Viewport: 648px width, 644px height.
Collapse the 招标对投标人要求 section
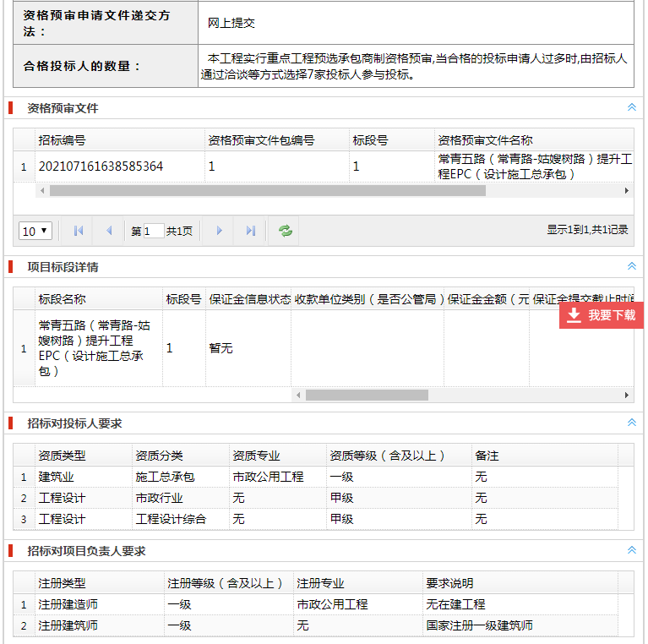pos(631,423)
